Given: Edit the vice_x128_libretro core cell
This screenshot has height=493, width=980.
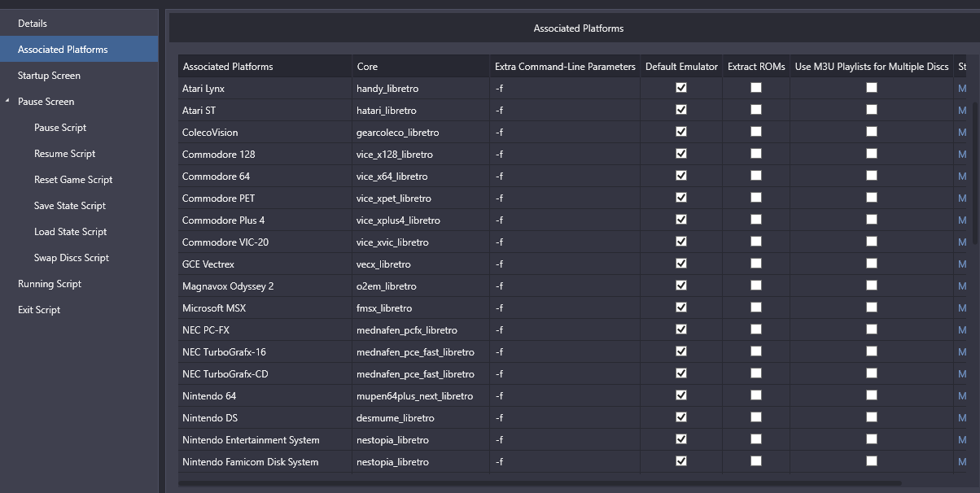Looking at the screenshot, I should point(421,154).
